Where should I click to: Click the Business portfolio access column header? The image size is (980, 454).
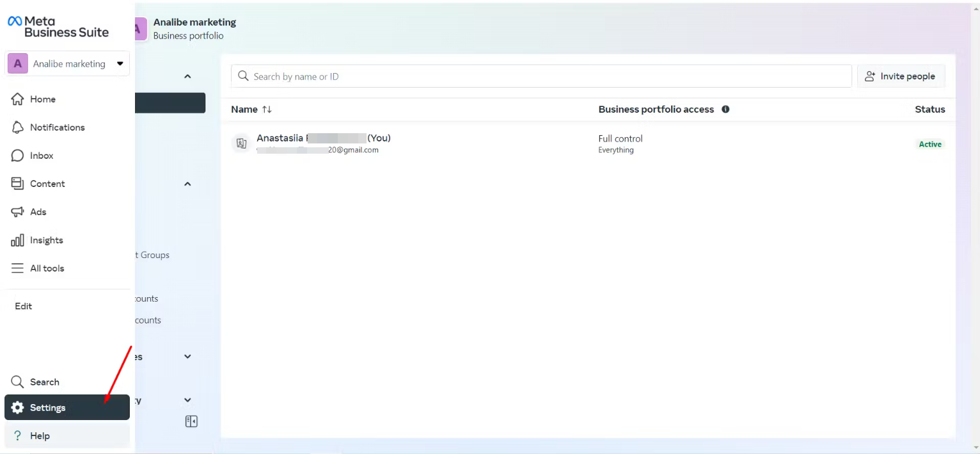tap(656, 109)
